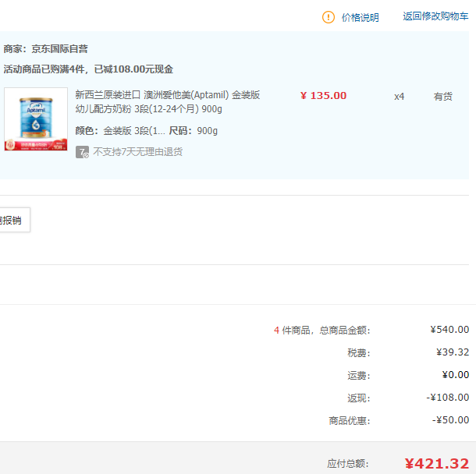The height and width of the screenshot is (474, 476).
Task: Click total goods amount ¥540.00
Action: click(449, 329)
